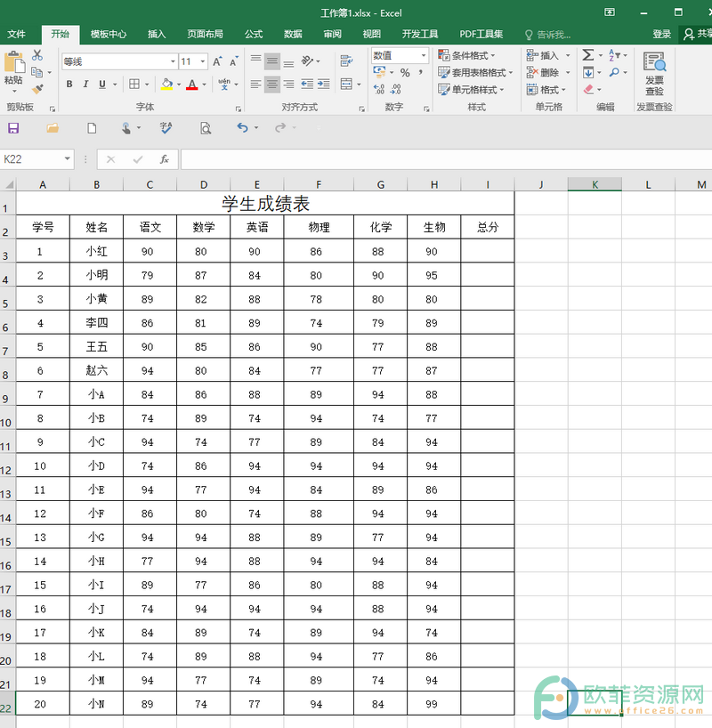
Task: Click Merge and Center icon
Action: (346, 84)
